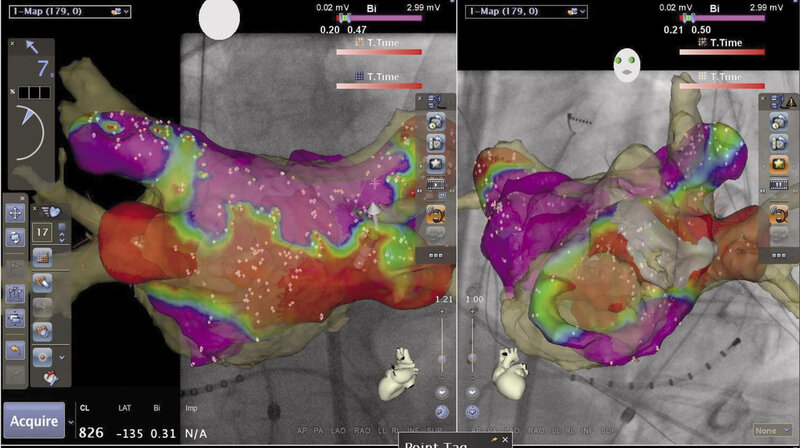The width and height of the screenshot is (800, 448).
Task: Click the plus above the 1.21 zoom slider
Action: [x=442, y=311]
